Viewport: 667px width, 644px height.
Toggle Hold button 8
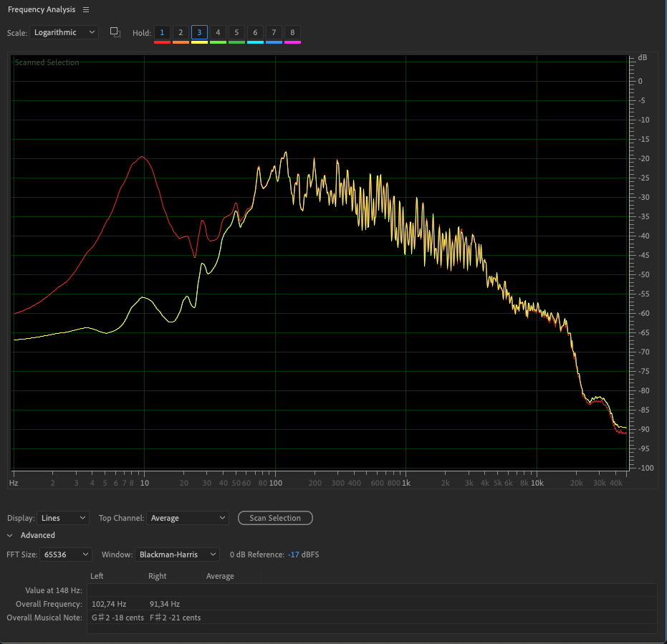[x=292, y=32]
